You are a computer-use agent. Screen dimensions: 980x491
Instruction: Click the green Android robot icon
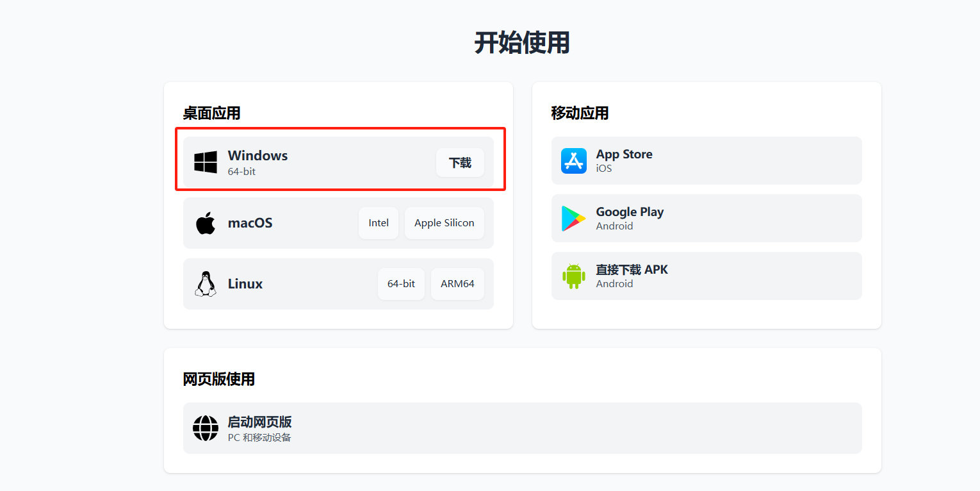coord(574,276)
